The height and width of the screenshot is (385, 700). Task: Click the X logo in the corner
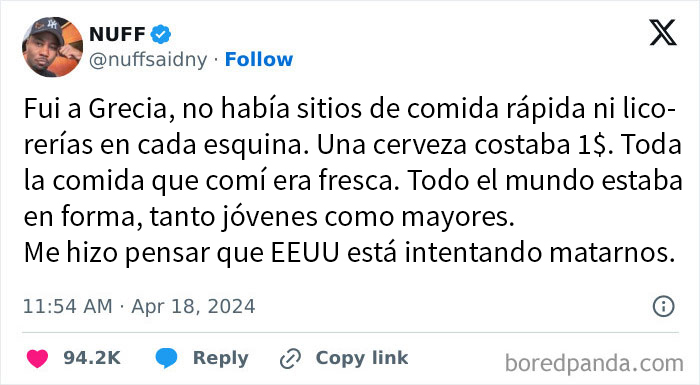[663, 33]
